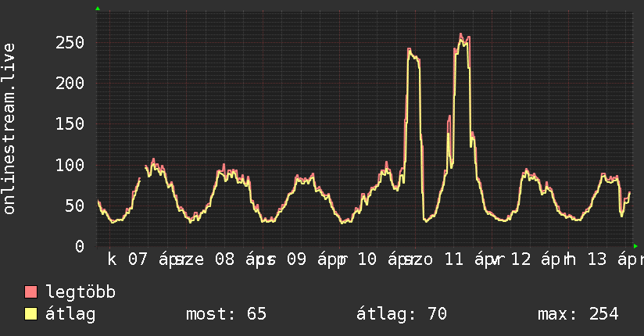Image resolution: width=644 pixels, height=336 pixels.
Task: Click the '07' date label on x-axis
Action: click(138, 259)
